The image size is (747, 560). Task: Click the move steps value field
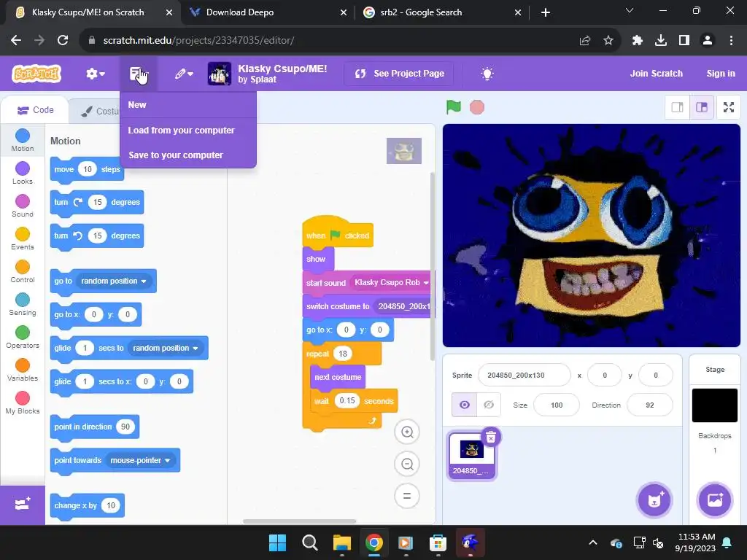pyautogui.click(x=88, y=169)
